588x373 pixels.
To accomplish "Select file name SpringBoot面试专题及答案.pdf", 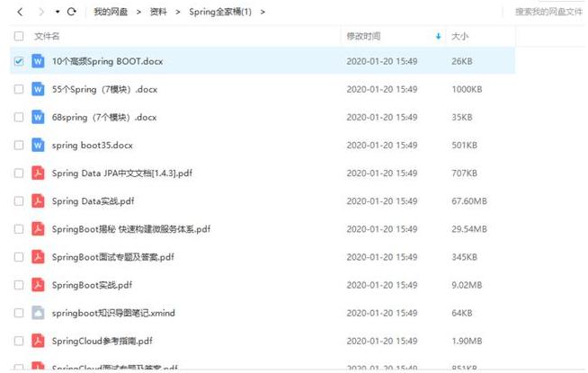I will (x=113, y=257).
